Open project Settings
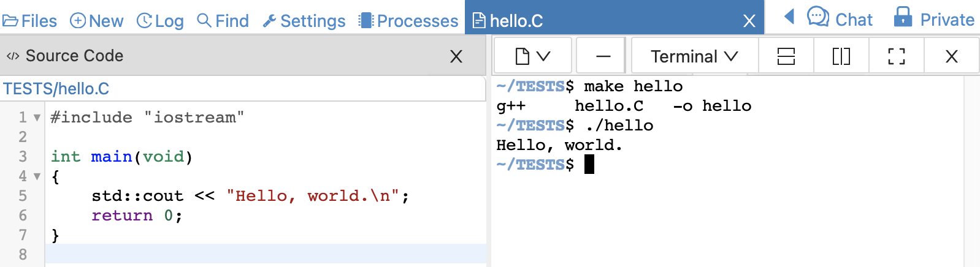 coord(304,21)
